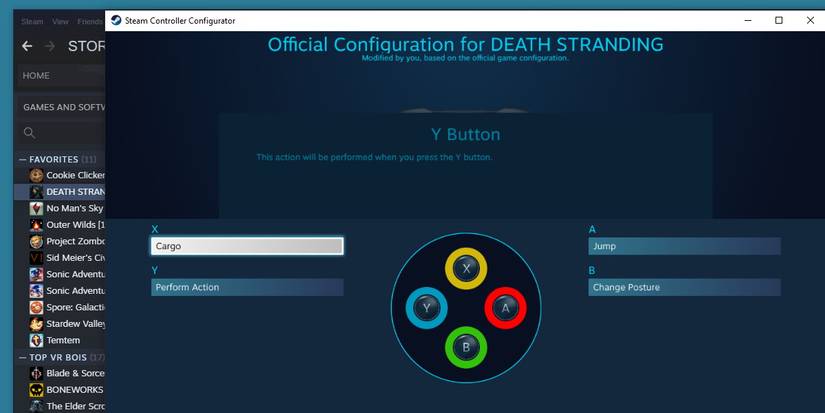
Task: Open the Steam menu
Action: click(x=32, y=22)
